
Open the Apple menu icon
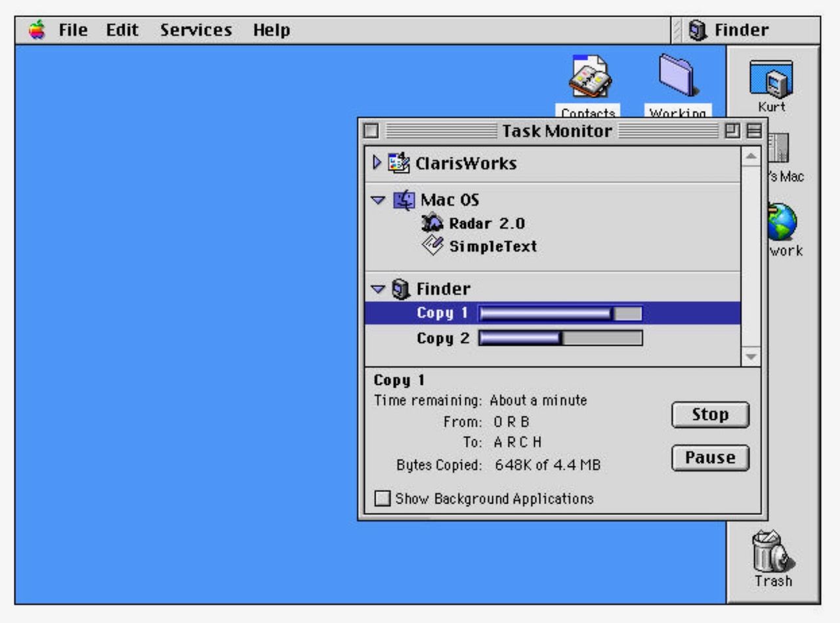coord(38,30)
